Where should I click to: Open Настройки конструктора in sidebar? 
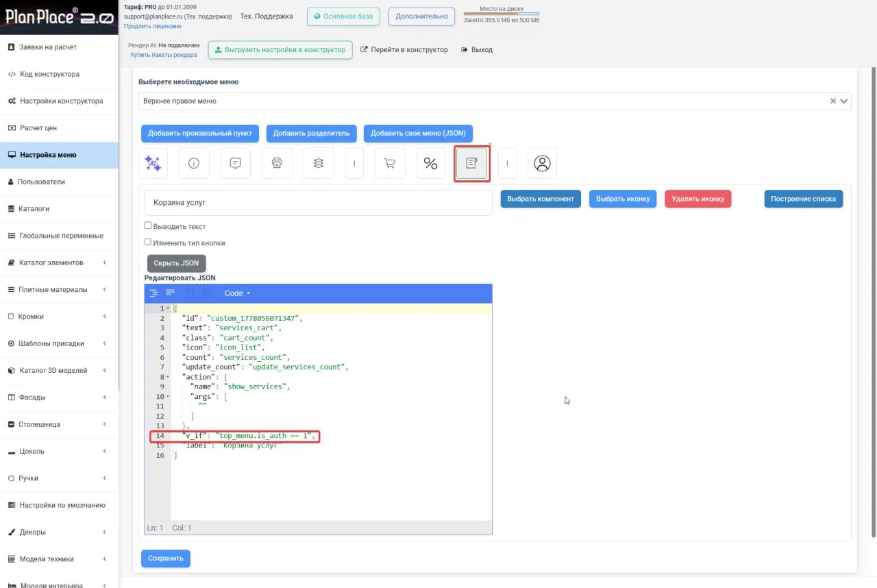point(59,101)
